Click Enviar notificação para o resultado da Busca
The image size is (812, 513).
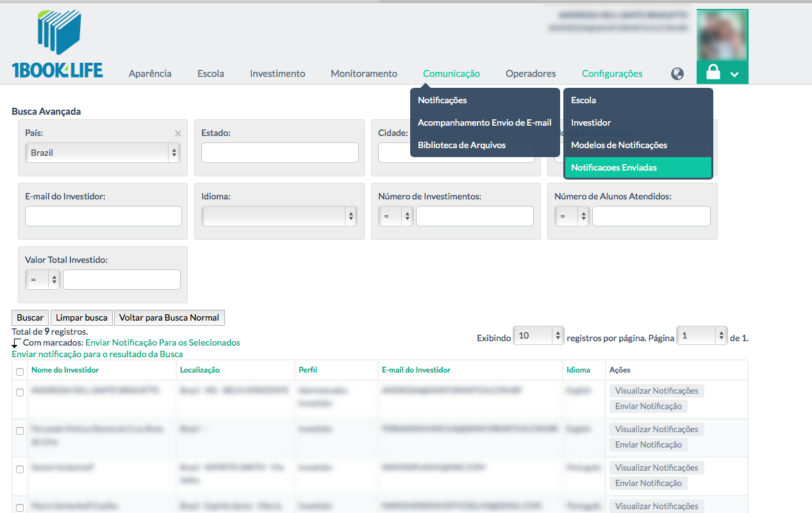tap(97, 354)
